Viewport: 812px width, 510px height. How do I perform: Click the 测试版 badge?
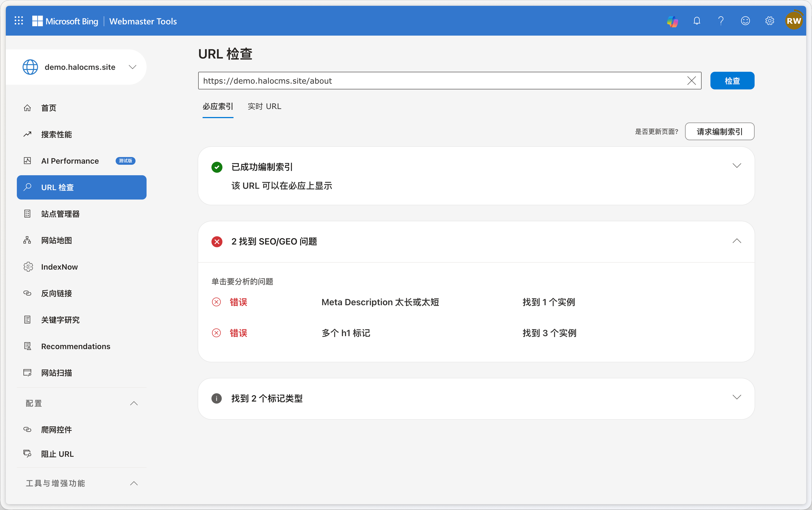[125, 161]
